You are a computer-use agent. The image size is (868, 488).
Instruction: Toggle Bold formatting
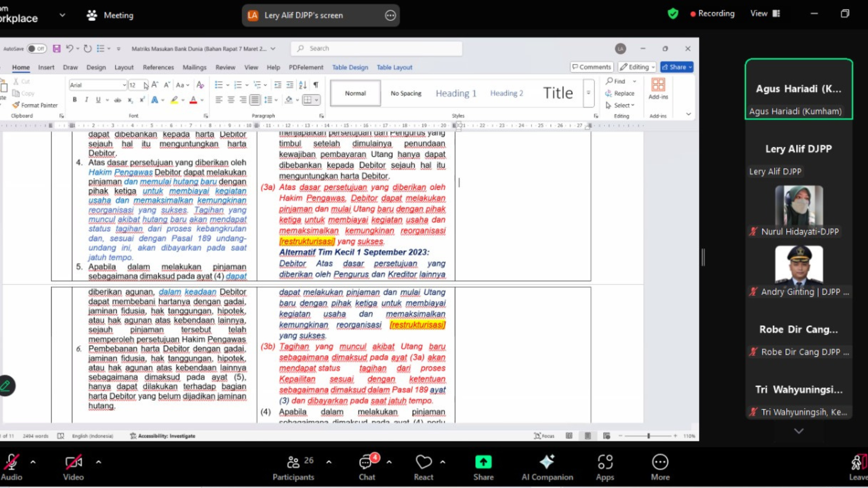point(75,100)
